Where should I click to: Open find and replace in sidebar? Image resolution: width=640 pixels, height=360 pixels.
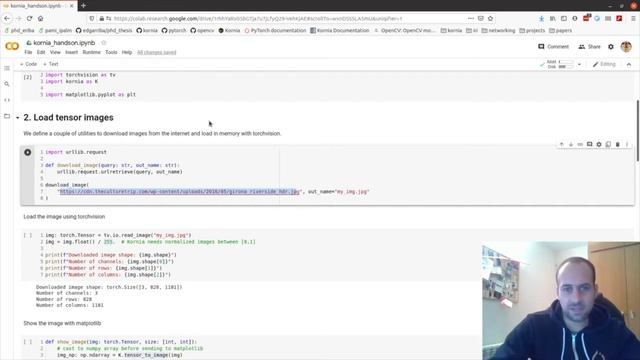7,84
